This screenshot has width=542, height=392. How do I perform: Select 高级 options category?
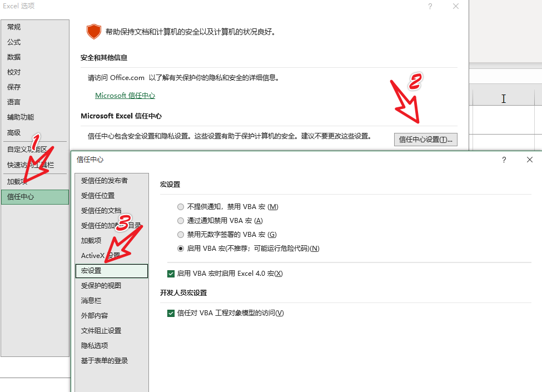point(35,132)
